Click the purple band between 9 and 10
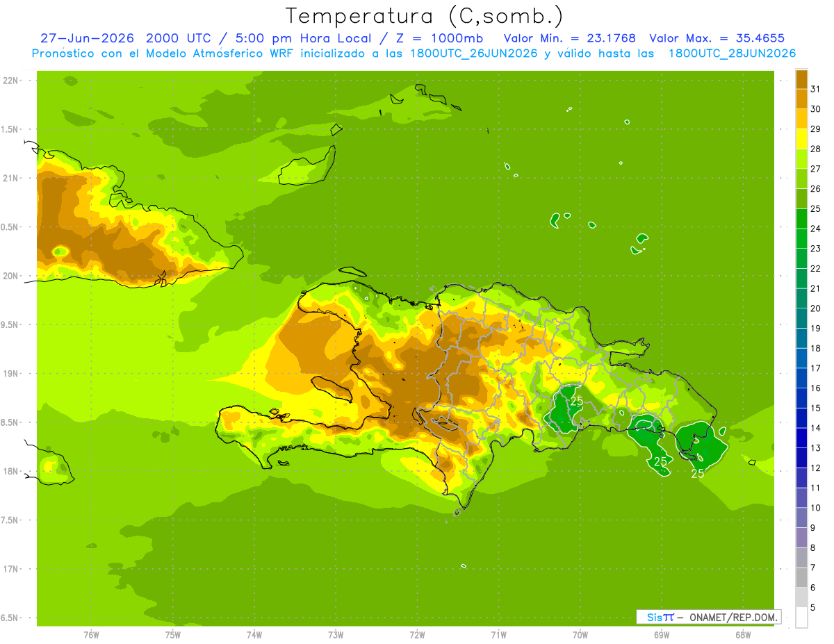Viewport: 834px width, 644px height. click(801, 518)
